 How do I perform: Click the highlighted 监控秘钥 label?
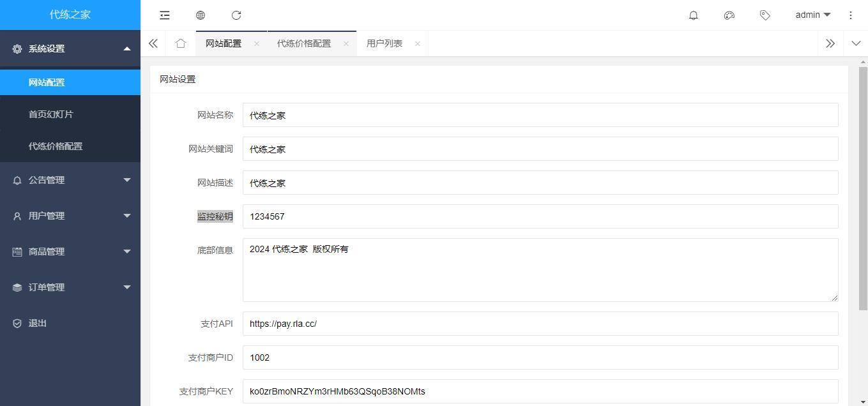pos(215,216)
